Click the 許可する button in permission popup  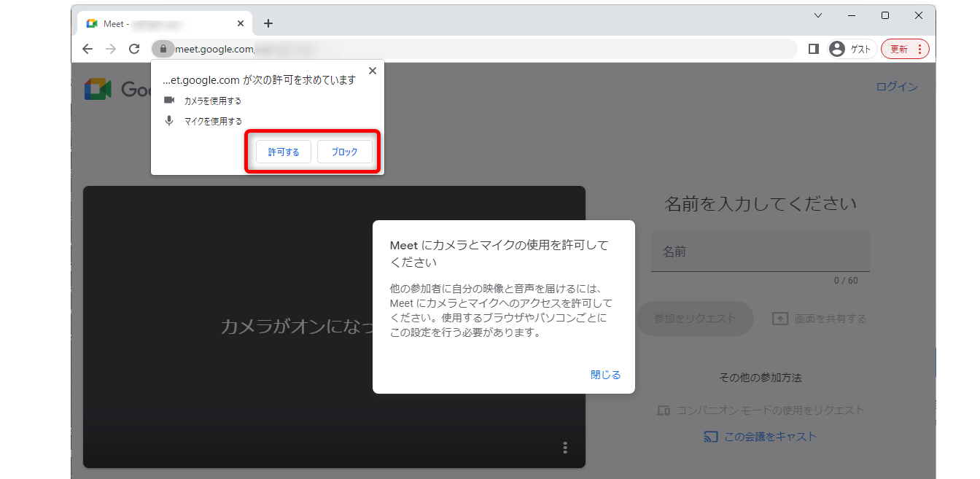284,152
